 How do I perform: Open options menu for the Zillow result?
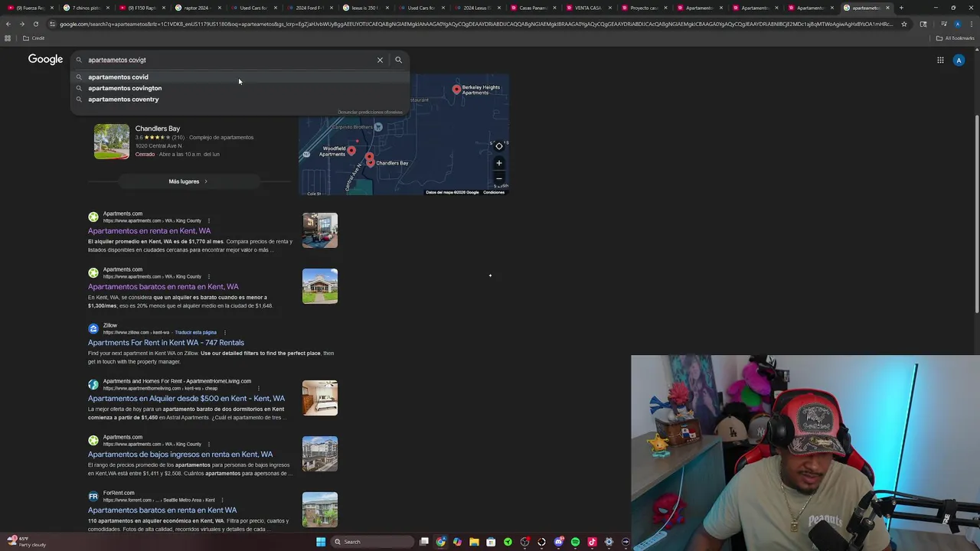[x=224, y=333]
